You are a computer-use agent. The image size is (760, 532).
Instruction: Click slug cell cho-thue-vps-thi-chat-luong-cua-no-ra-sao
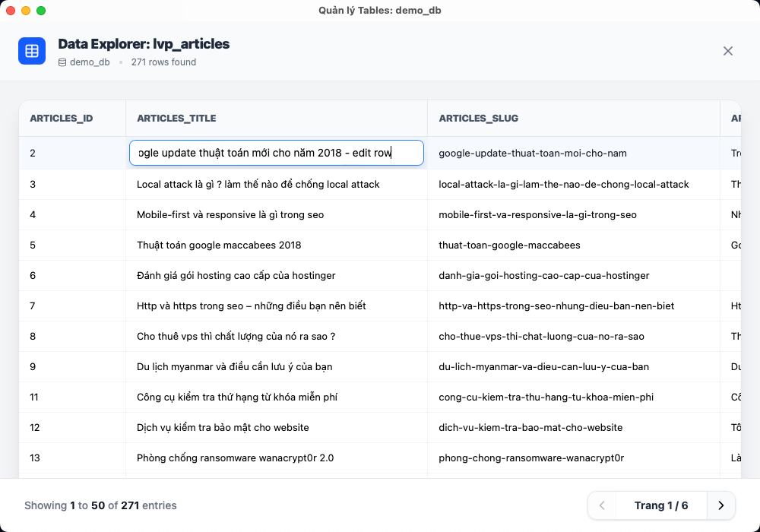(x=541, y=336)
